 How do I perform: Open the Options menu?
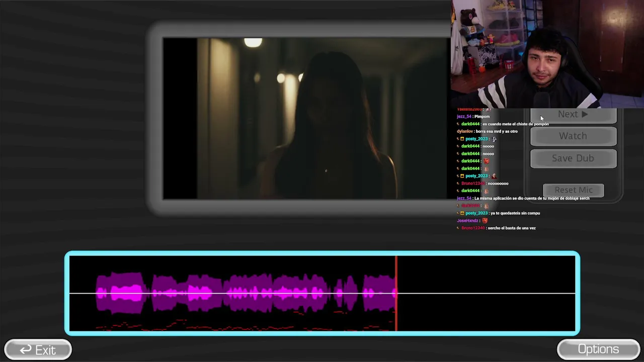tap(598, 349)
